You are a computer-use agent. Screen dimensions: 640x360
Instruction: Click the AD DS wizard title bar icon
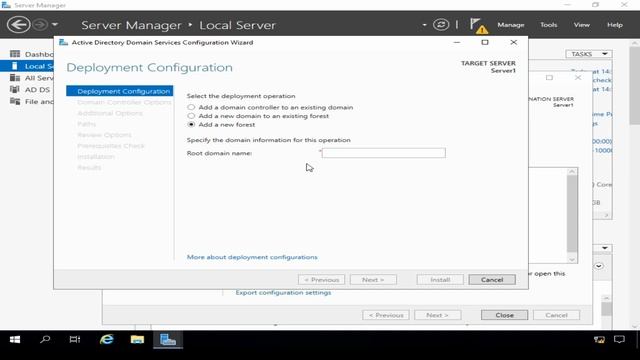pyautogui.click(x=63, y=42)
